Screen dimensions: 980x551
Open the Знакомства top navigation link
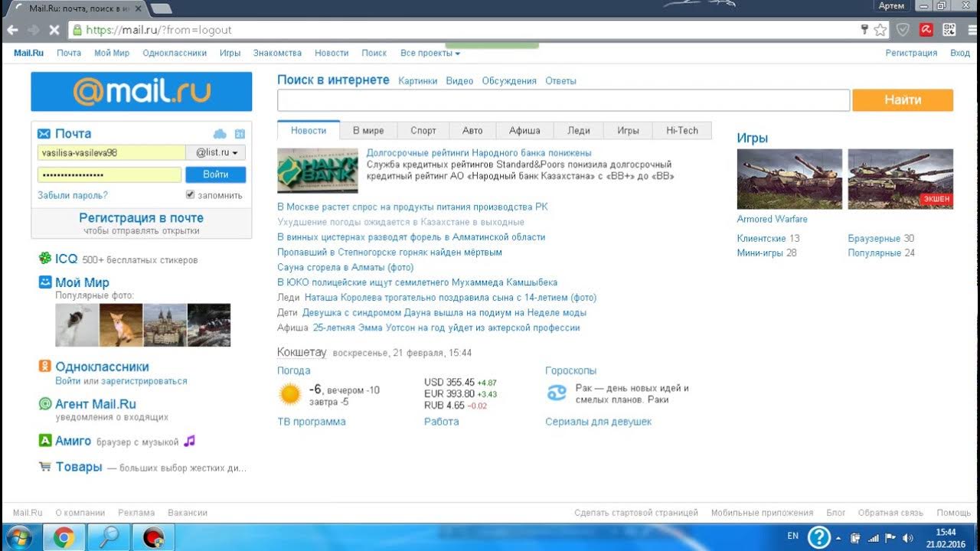[x=278, y=53]
